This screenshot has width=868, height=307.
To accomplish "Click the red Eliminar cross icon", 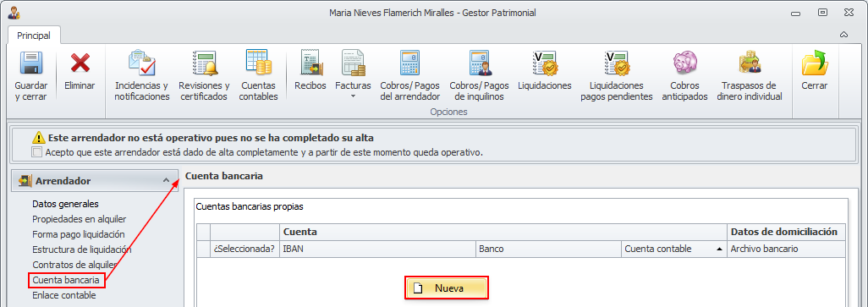I will coord(80,62).
